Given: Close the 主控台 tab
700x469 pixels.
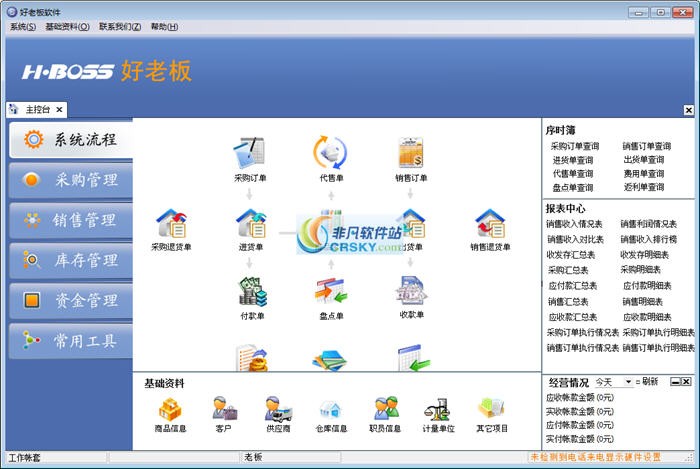Looking at the screenshot, I should click(x=59, y=110).
